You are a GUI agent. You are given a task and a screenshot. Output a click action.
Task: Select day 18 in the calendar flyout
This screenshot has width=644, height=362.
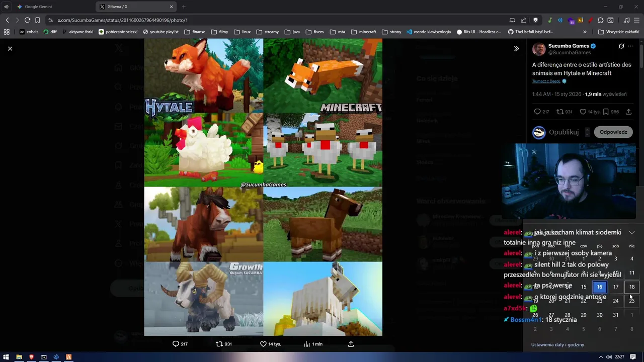tap(632, 287)
